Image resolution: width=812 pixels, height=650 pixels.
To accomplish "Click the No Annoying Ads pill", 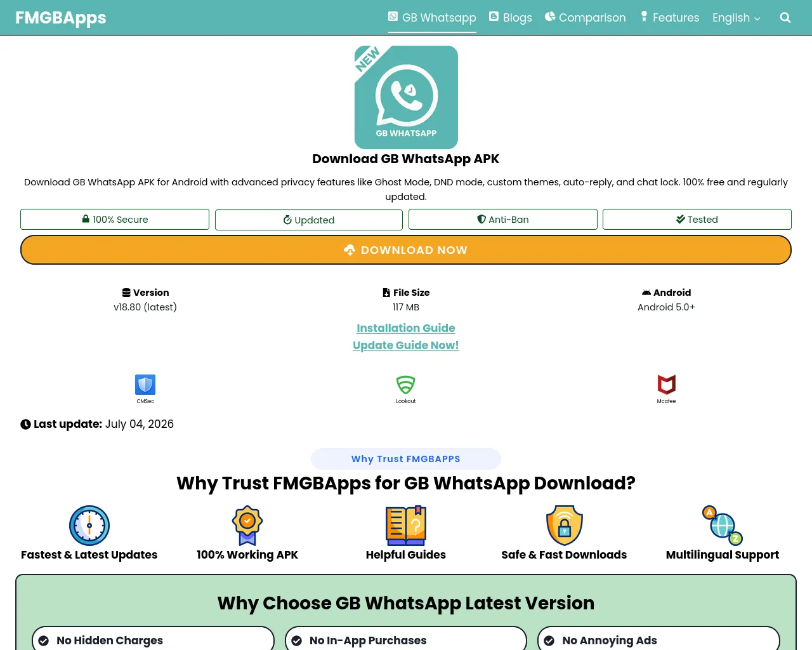I will [658, 639].
